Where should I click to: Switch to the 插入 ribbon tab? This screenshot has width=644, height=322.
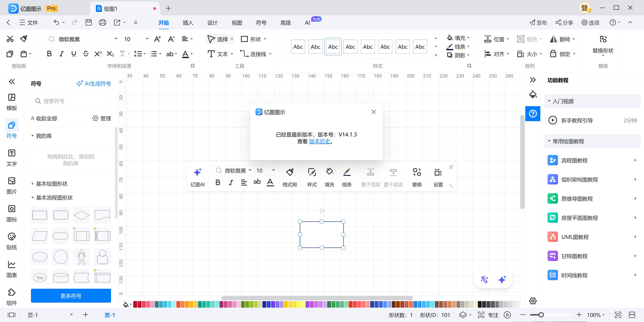click(x=188, y=22)
